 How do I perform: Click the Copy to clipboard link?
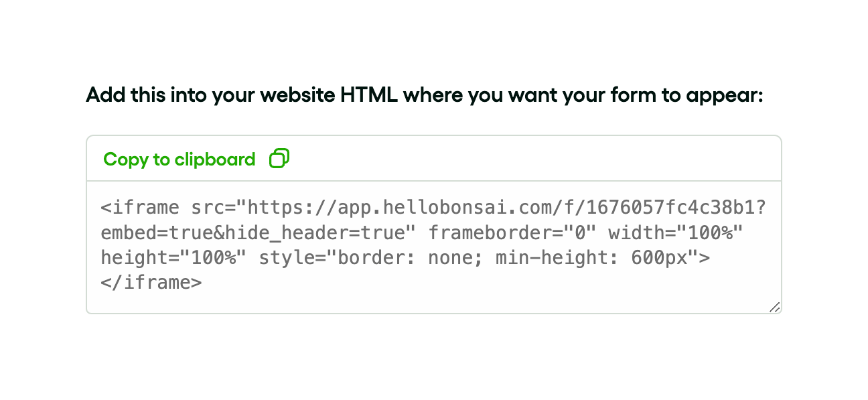point(179,159)
